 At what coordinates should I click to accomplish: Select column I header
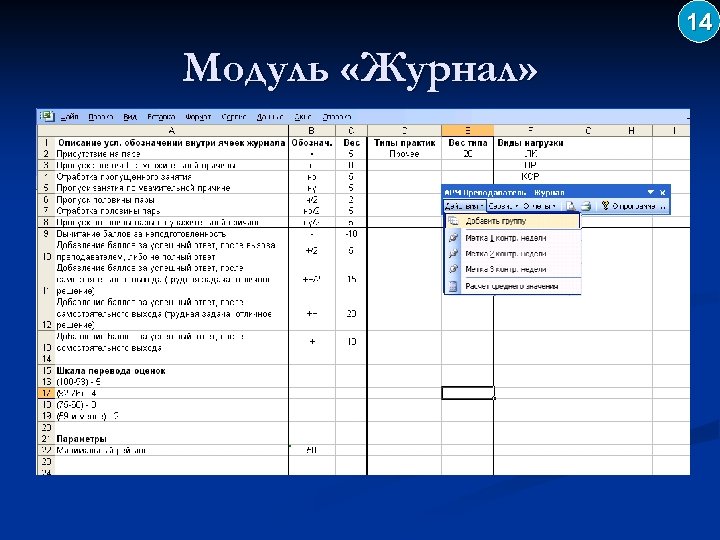[673, 130]
